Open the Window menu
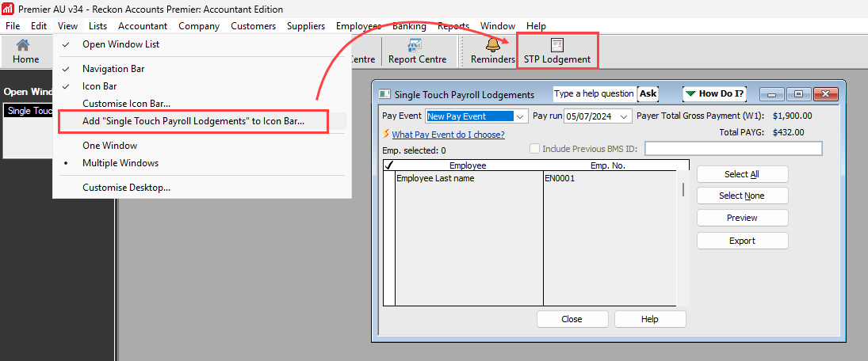Viewport: 868px width, 361px height. pyautogui.click(x=498, y=26)
